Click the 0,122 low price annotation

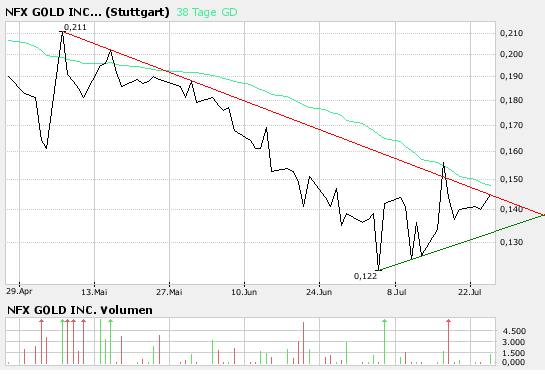(365, 276)
